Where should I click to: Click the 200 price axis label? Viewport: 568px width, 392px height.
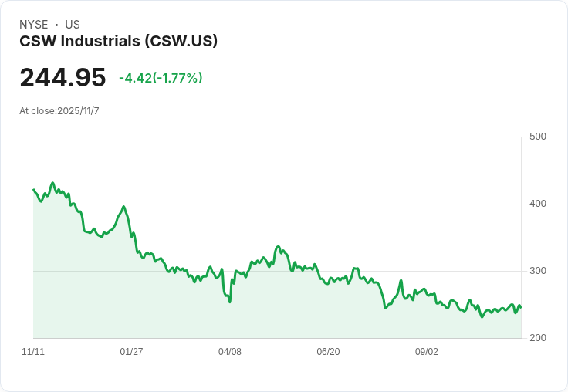point(538,338)
